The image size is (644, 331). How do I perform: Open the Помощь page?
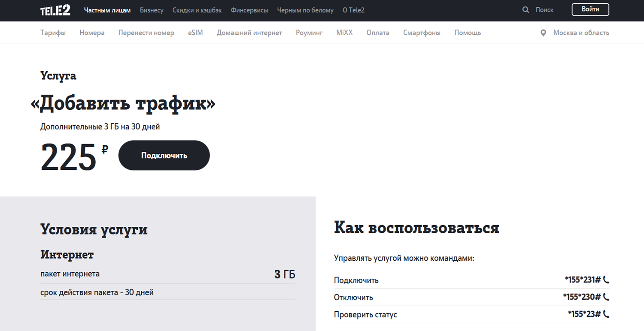tap(468, 33)
